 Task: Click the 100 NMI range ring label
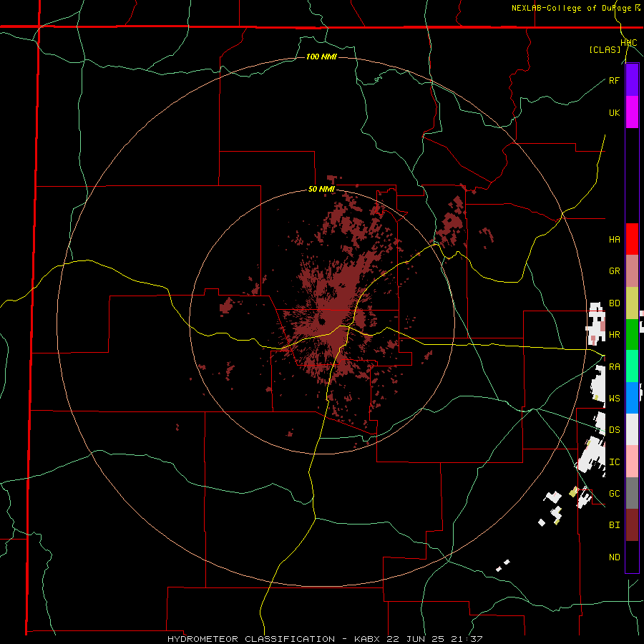tap(321, 57)
